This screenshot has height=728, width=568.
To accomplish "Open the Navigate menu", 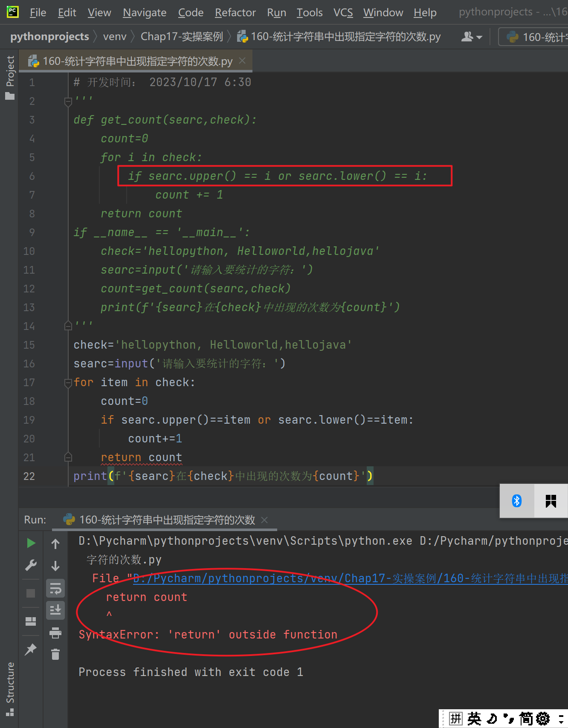I will (145, 12).
